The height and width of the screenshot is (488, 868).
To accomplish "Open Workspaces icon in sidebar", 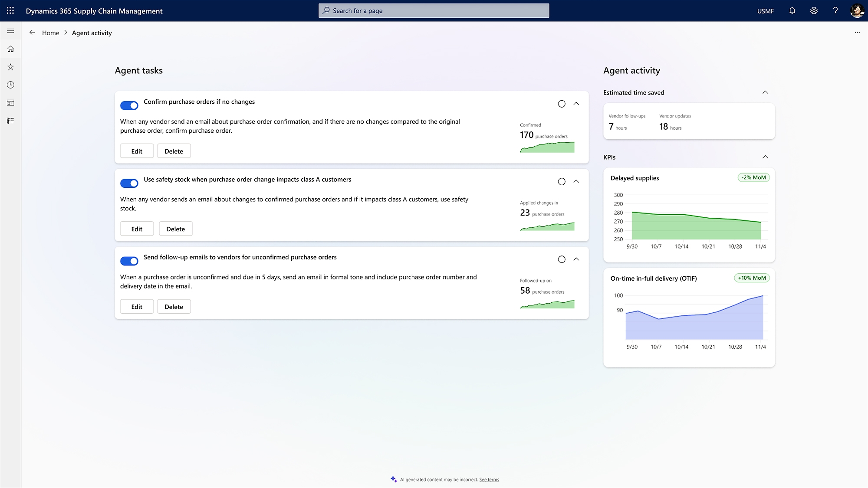I will tap(10, 103).
